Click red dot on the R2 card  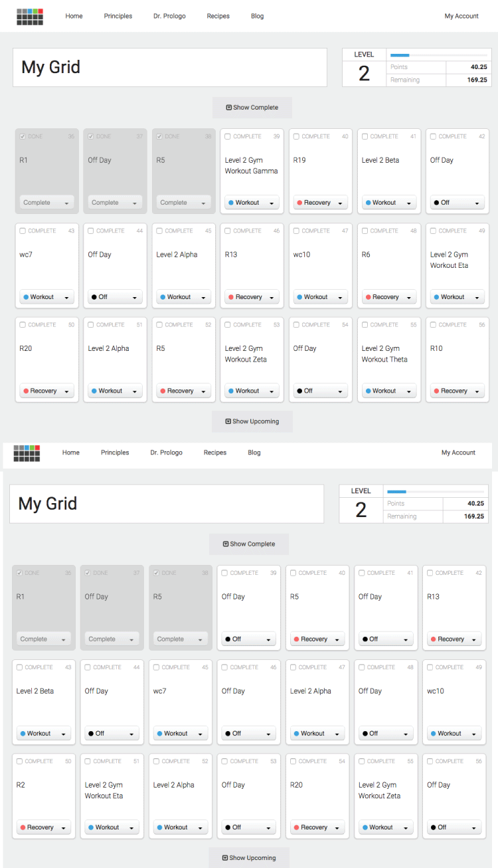[23, 827]
